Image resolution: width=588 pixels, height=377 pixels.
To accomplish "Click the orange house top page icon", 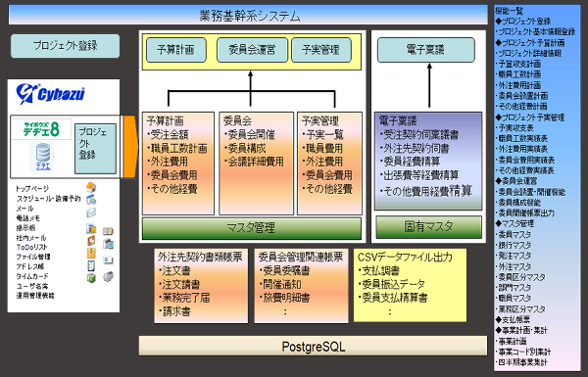I will click(x=91, y=187).
